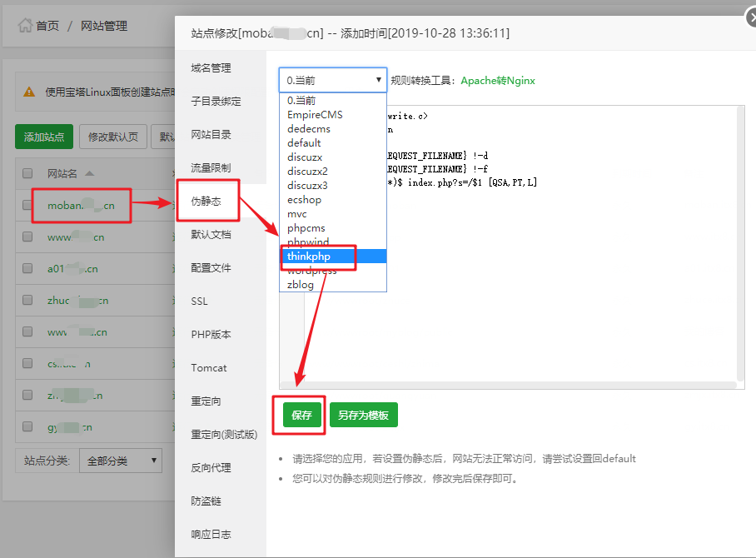This screenshot has width=756, height=558.
Task: Click the sort arrow beside 网站名 header
Action: (x=90, y=173)
